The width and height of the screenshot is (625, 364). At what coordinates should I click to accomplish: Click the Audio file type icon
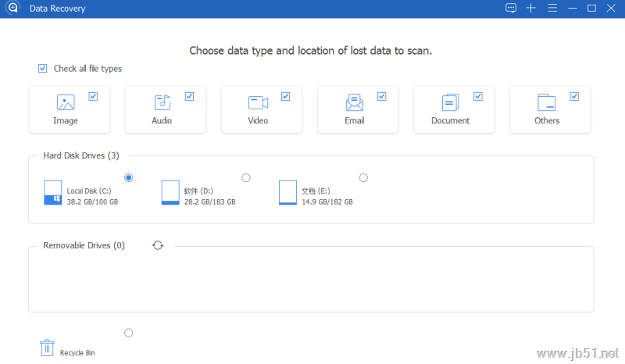[x=162, y=102]
